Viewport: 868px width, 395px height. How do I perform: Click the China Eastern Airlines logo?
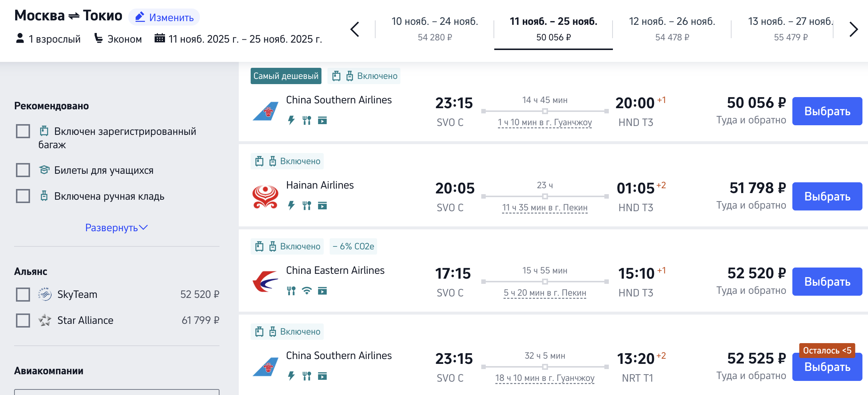click(265, 282)
